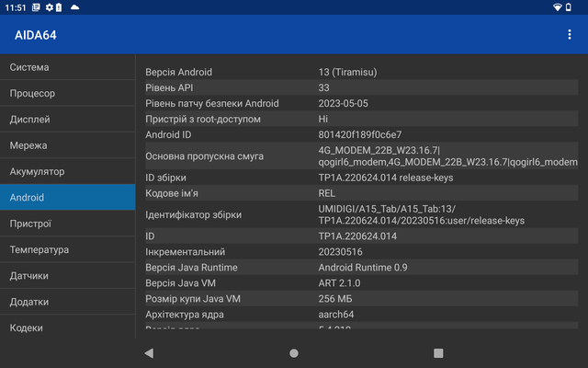588x368 pixels.
Task: Open the three-dot overflow menu
Action: 570,35
